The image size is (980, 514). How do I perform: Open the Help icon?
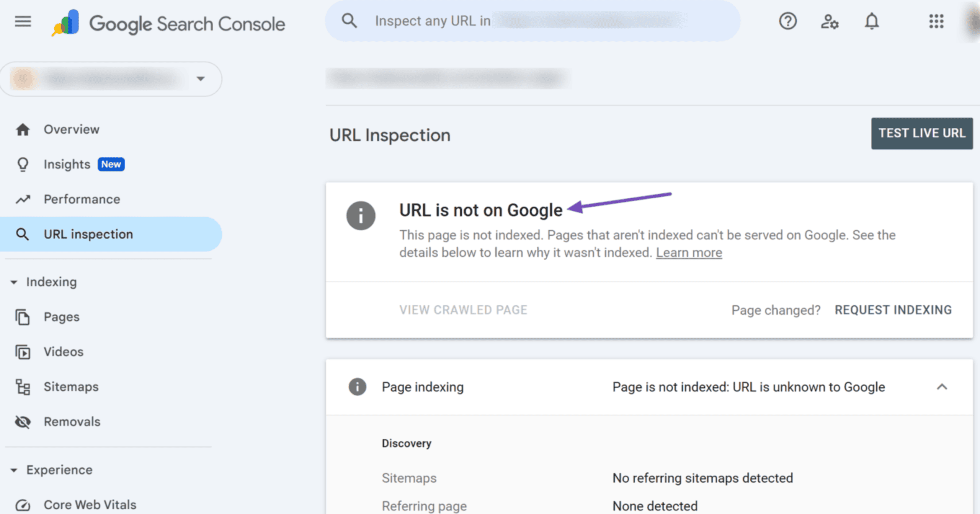pyautogui.click(x=788, y=21)
